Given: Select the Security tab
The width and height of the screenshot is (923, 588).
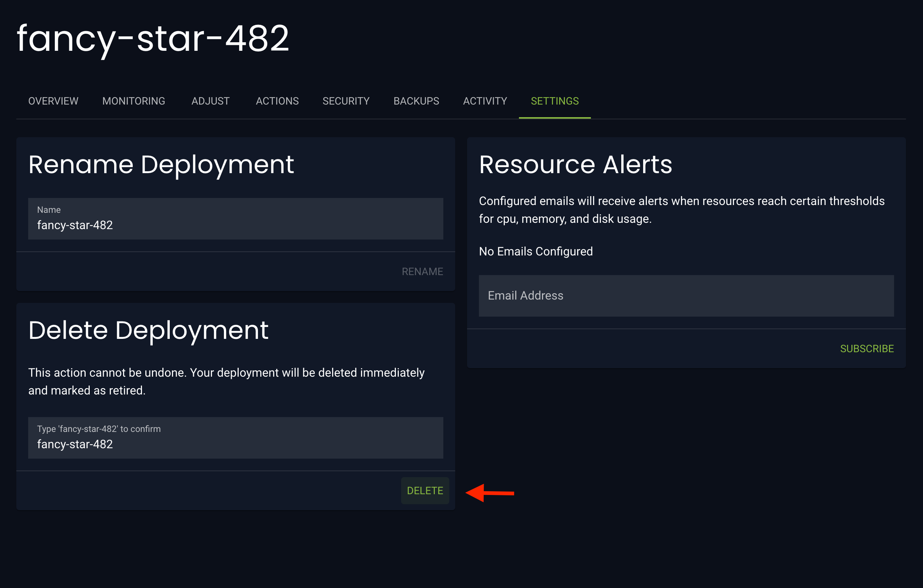Looking at the screenshot, I should (346, 101).
